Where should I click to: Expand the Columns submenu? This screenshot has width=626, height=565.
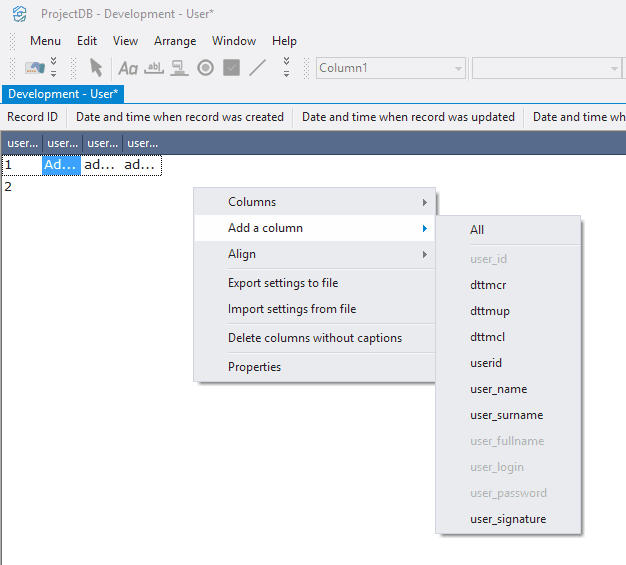[314, 202]
